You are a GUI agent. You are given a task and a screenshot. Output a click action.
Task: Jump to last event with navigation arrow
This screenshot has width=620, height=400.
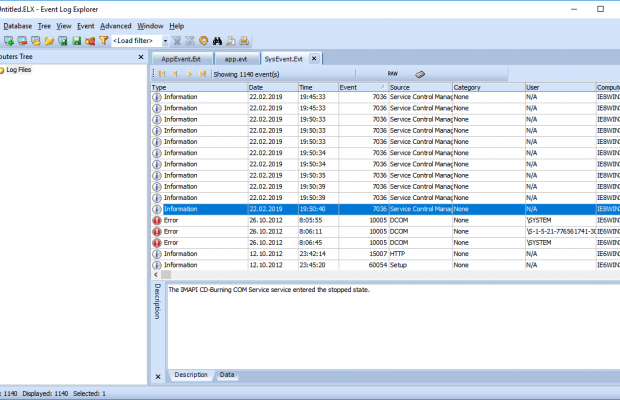[x=203, y=74]
